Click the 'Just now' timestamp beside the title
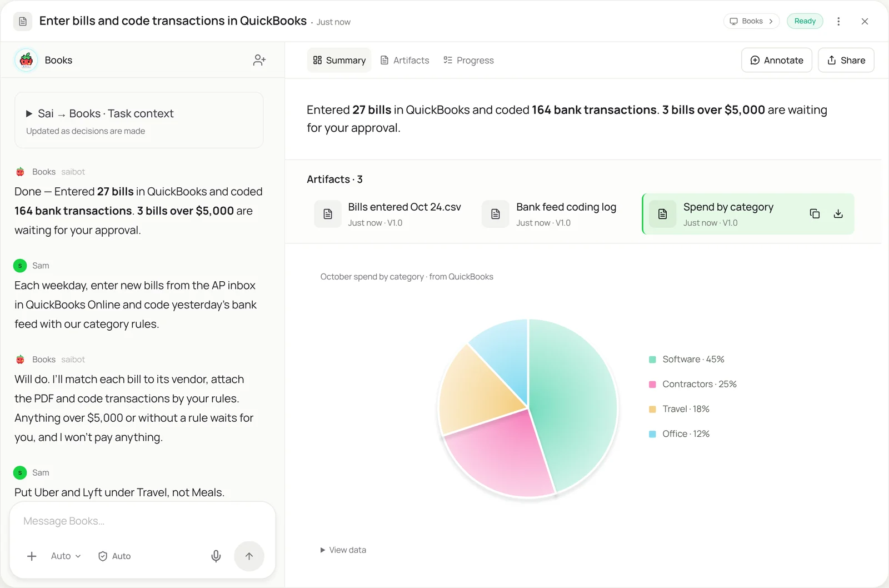Screen dimensions: 889x588 point(333,22)
